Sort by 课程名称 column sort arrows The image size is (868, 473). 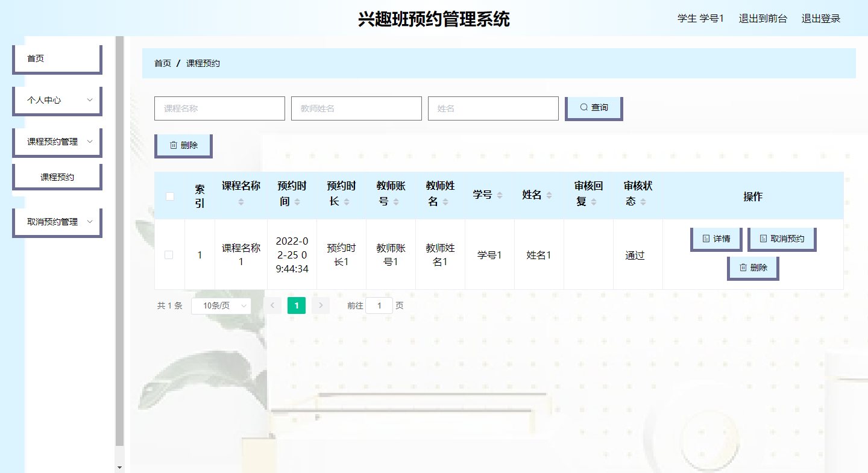click(241, 202)
